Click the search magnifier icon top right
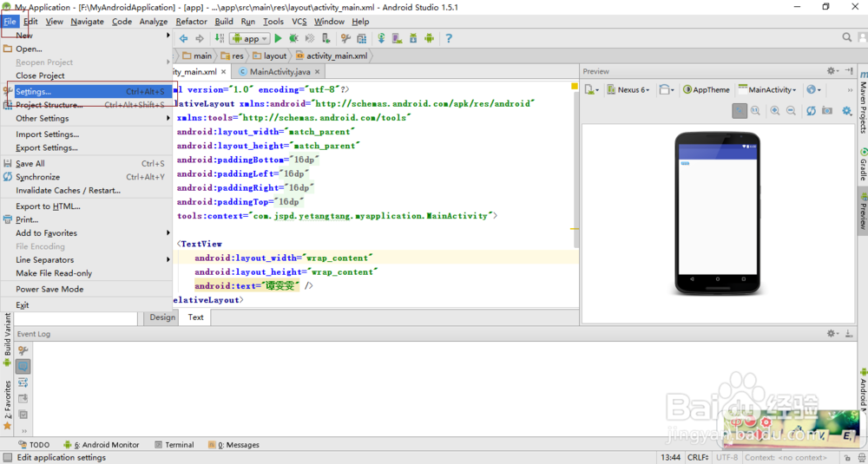Screen dimensions: 868x464 (847, 37)
